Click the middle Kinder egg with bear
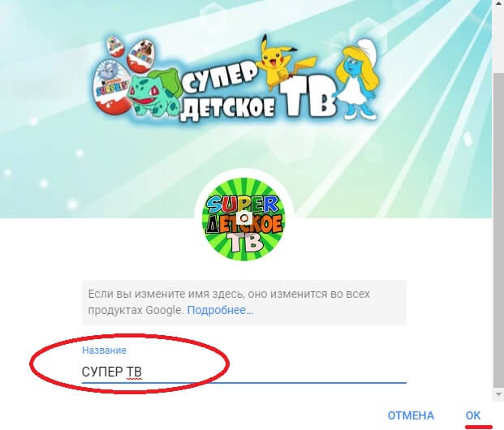This screenshot has width=504, height=430. (x=140, y=55)
